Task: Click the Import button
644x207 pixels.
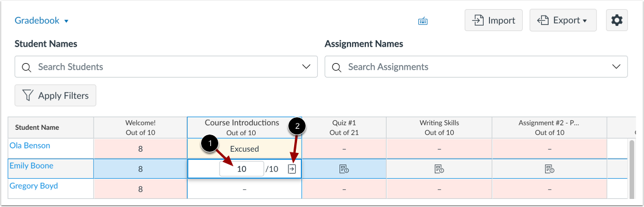Action: [493, 20]
